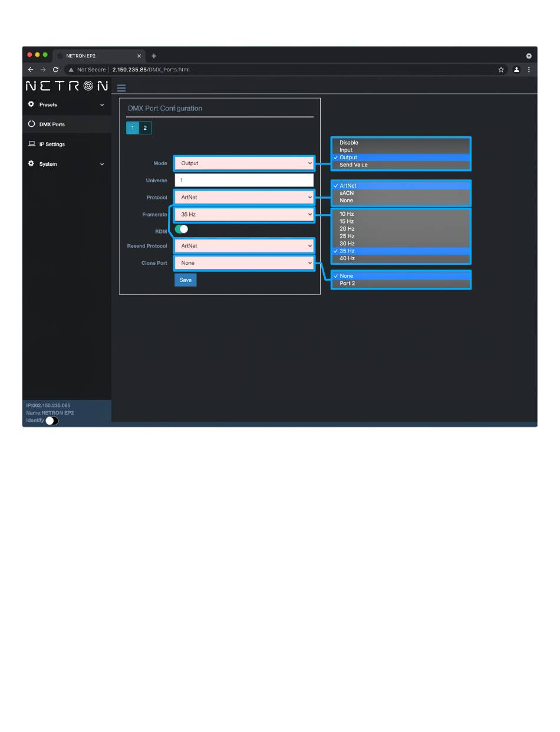Open the browser three-dot menu
This screenshot has width=560, height=732.
(x=529, y=70)
